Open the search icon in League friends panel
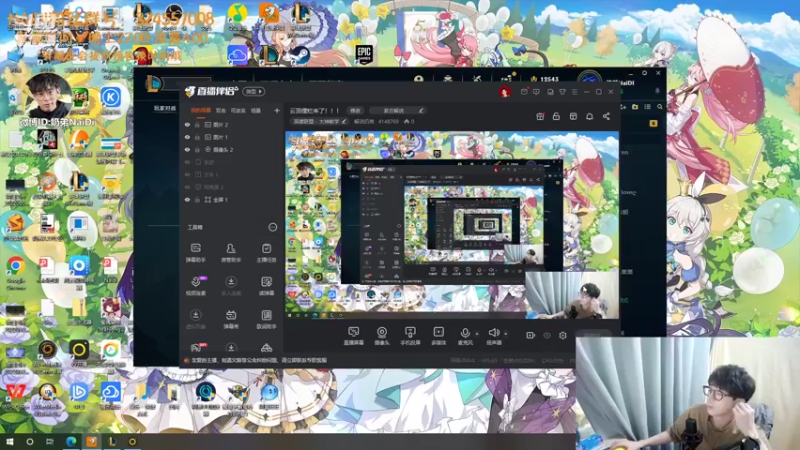 tap(660, 107)
